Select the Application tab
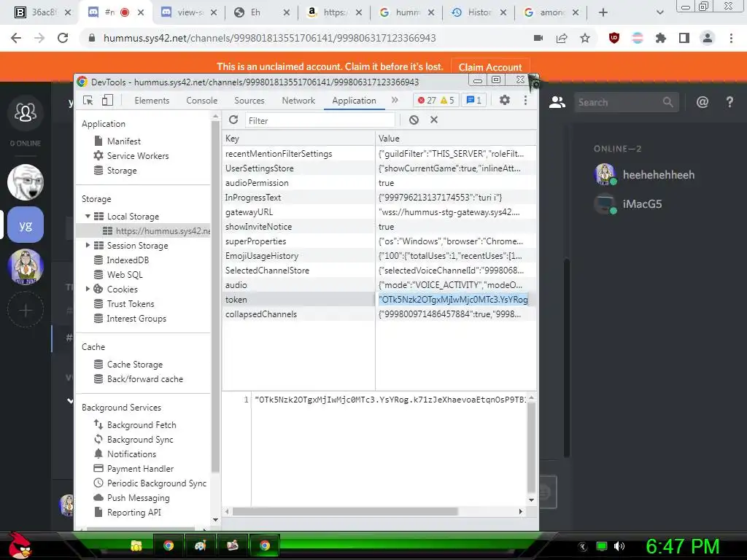The width and height of the screenshot is (747, 560). tap(354, 101)
